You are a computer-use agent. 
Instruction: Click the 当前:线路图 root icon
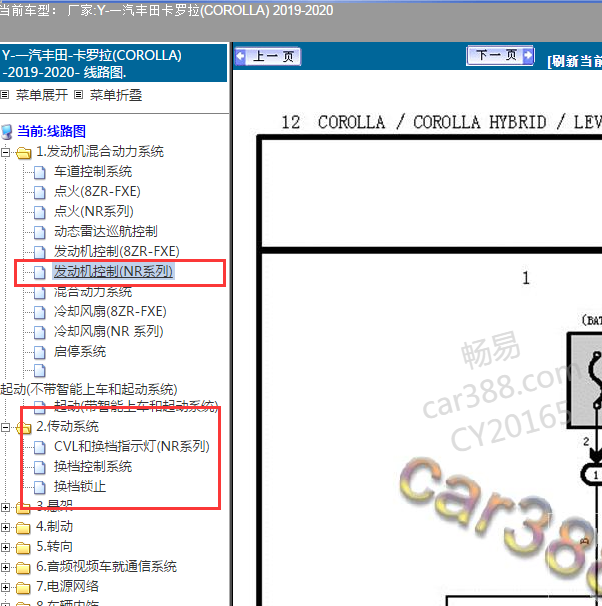pos(7,132)
